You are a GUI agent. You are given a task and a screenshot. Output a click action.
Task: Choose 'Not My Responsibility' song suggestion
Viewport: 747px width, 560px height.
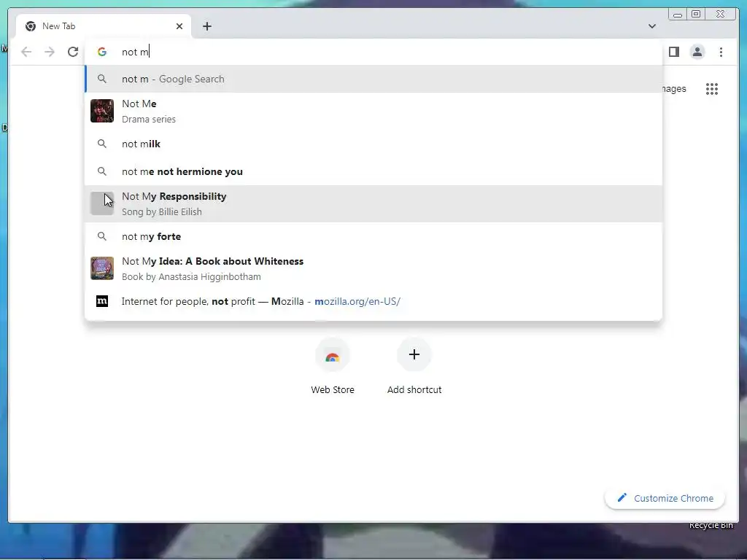pyautogui.click(x=373, y=204)
